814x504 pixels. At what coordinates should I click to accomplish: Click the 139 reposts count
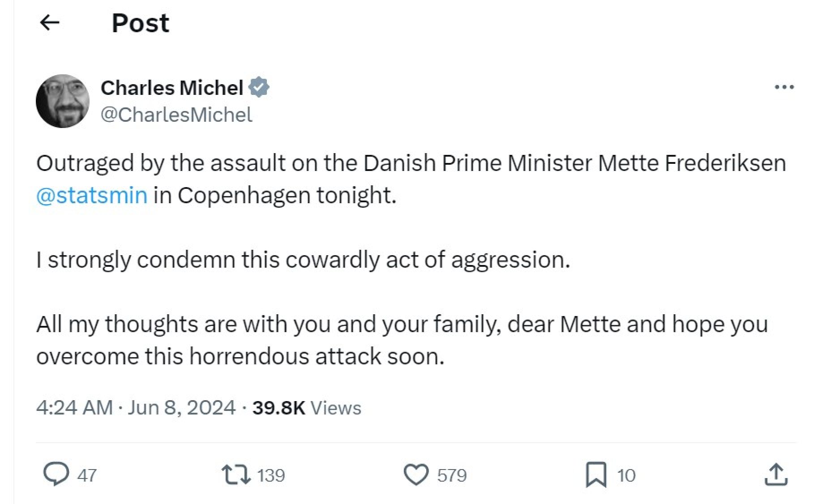271,475
